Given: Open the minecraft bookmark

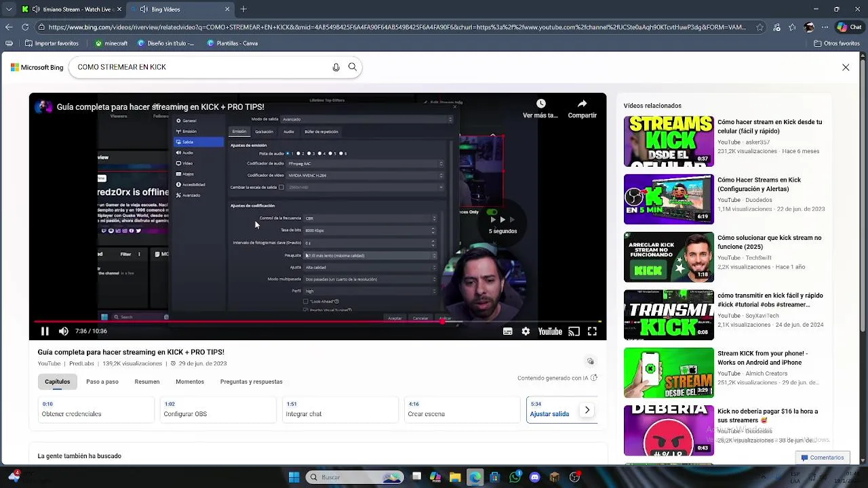Looking at the screenshot, I should point(111,43).
